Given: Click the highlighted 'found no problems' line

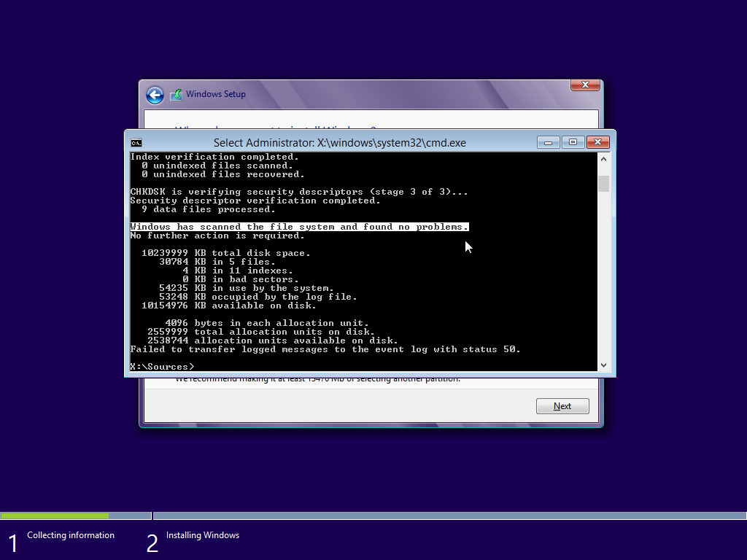Looking at the screenshot, I should pos(299,227).
